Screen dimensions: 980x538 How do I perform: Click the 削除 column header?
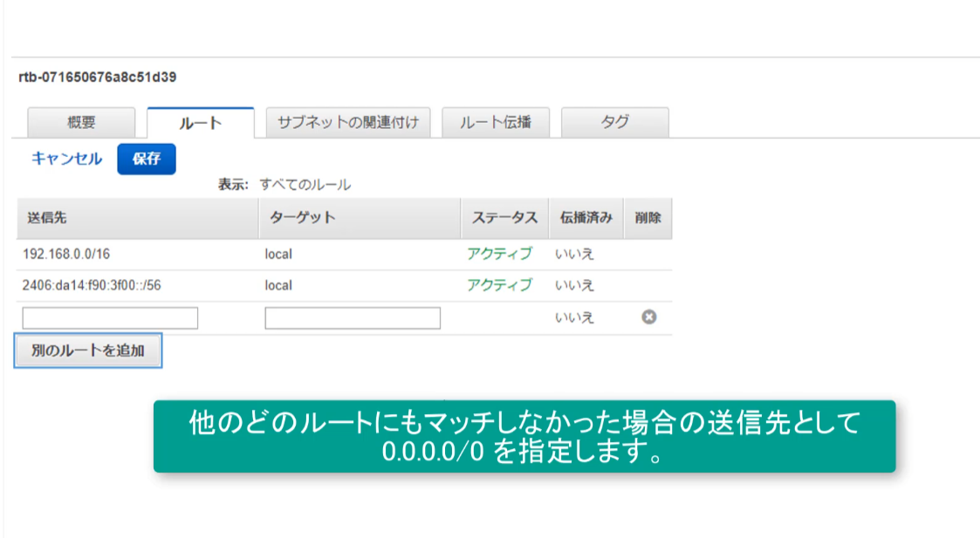click(648, 218)
